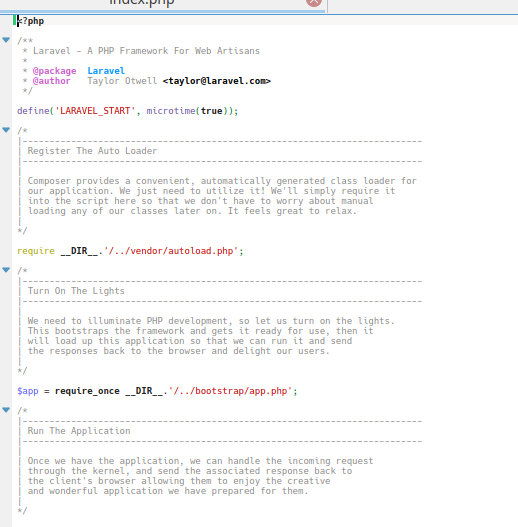Click the '/../bootstrap/app.php' path string
The height and width of the screenshot is (527, 518).
coord(231,391)
